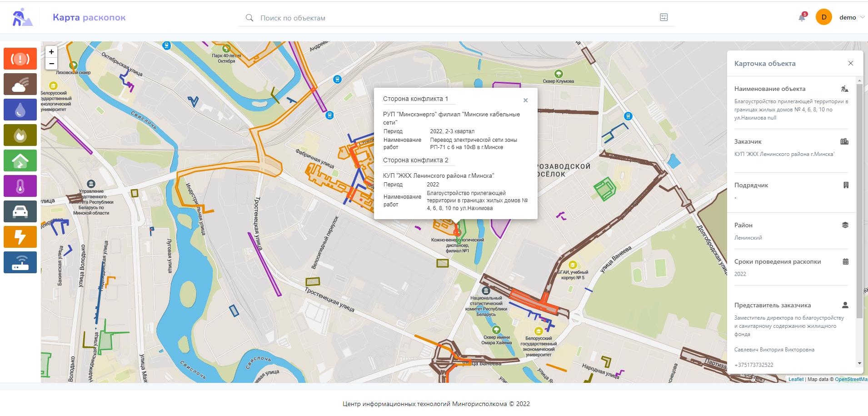Viewport: 868px width, 416px height.
Task: Click the Сторона конфликта 1 heading
Action: click(415, 99)
